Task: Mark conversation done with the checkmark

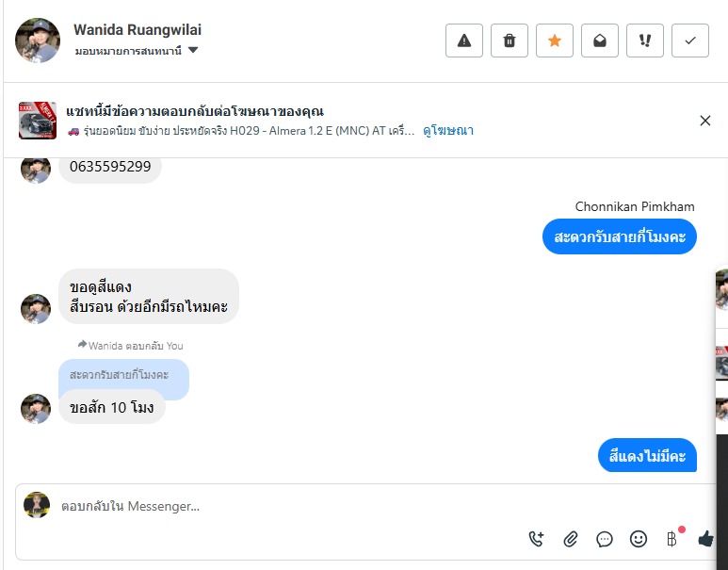Action: pos(690,41)
